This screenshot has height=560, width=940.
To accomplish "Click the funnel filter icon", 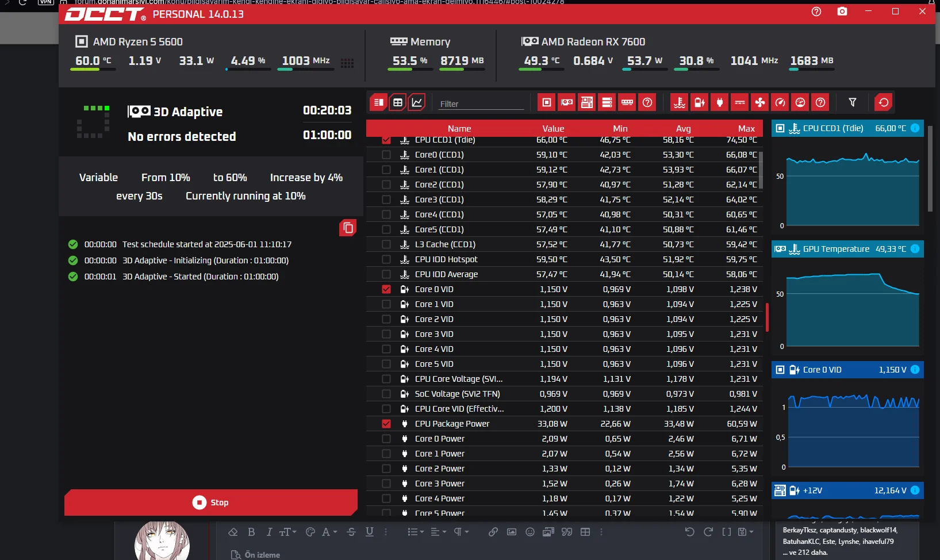I will [853, 102].
